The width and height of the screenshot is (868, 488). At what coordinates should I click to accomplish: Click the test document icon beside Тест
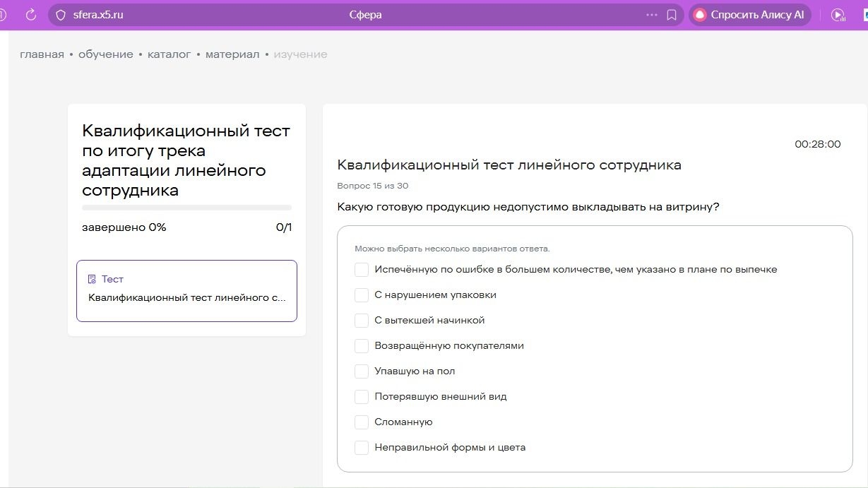click(92, 279)
